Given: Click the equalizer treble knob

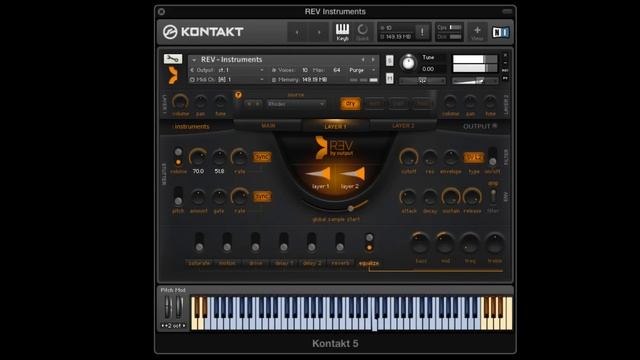Looking at the screenshot, I should coord(494,243).
